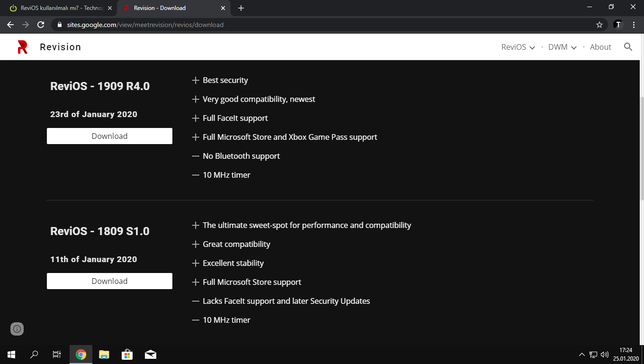This screenshot has height=364, width=644.
Task: Click the page info circle icon
Action: 17,329
